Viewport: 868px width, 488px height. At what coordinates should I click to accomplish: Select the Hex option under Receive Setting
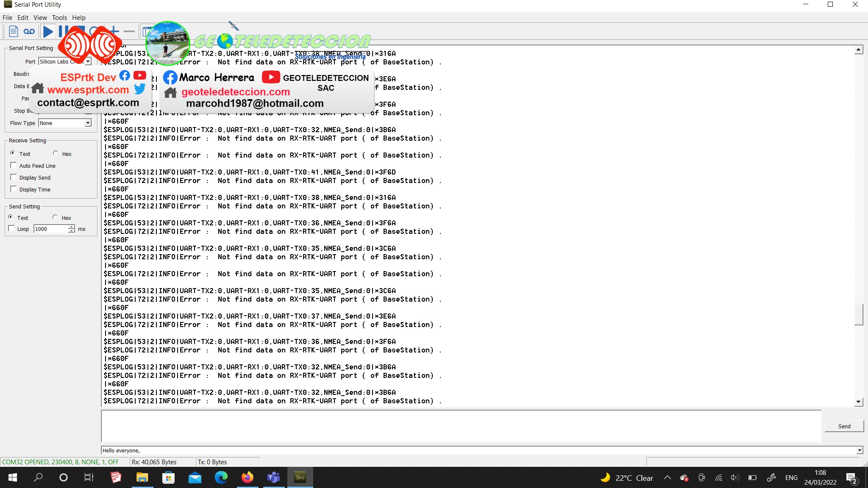point(56,153)
